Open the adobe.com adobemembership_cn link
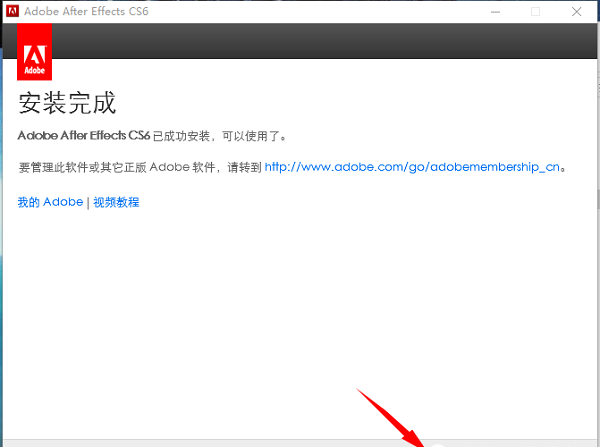 point(411,168)
